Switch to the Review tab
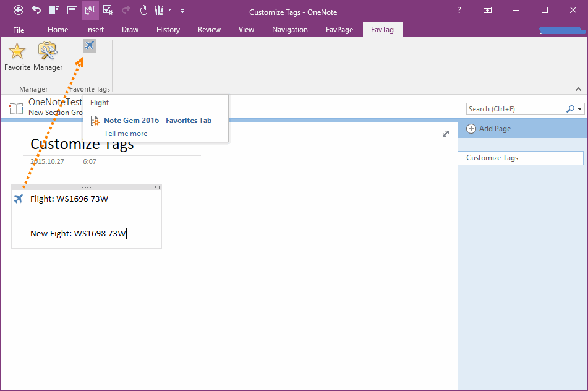The image size is (588, 391). coord(209,30)
